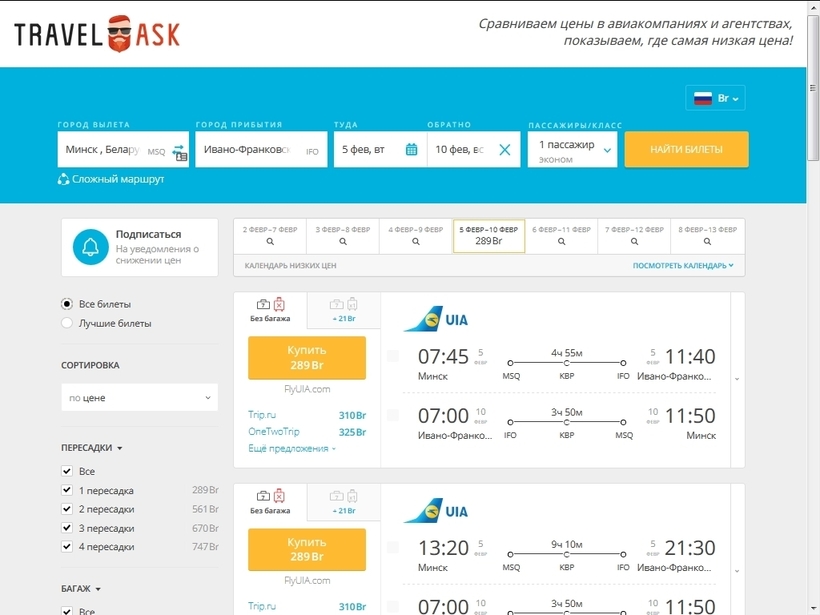Click the 4h 55m duration text

click(566, 353)
